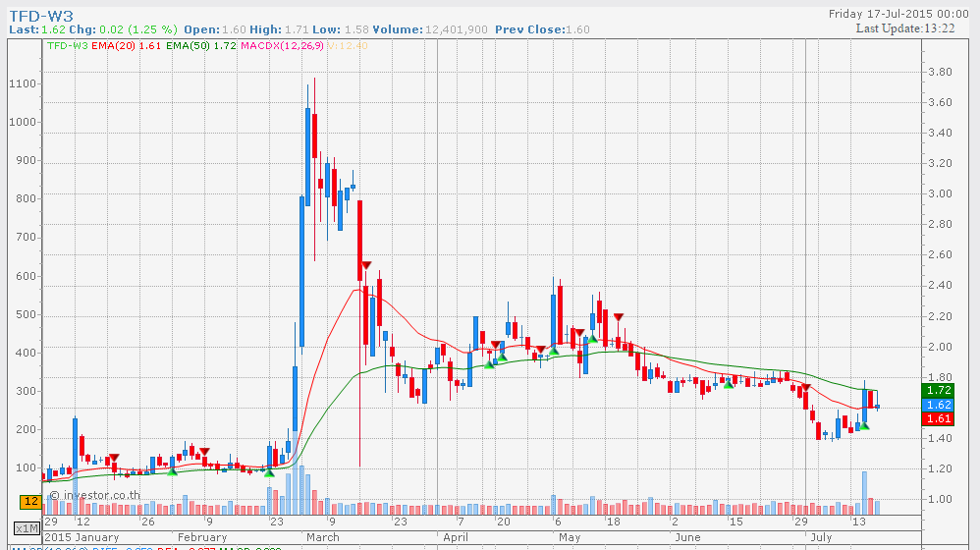980x550 pixels.
Task: Click the Last: 1.62 value
Action: [x=37, y=29]
